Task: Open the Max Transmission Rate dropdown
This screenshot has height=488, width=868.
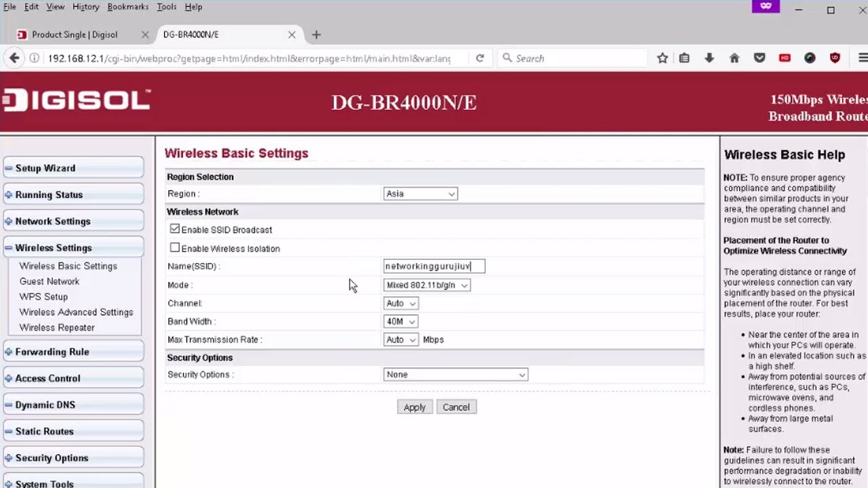Action: click(401, 340)
